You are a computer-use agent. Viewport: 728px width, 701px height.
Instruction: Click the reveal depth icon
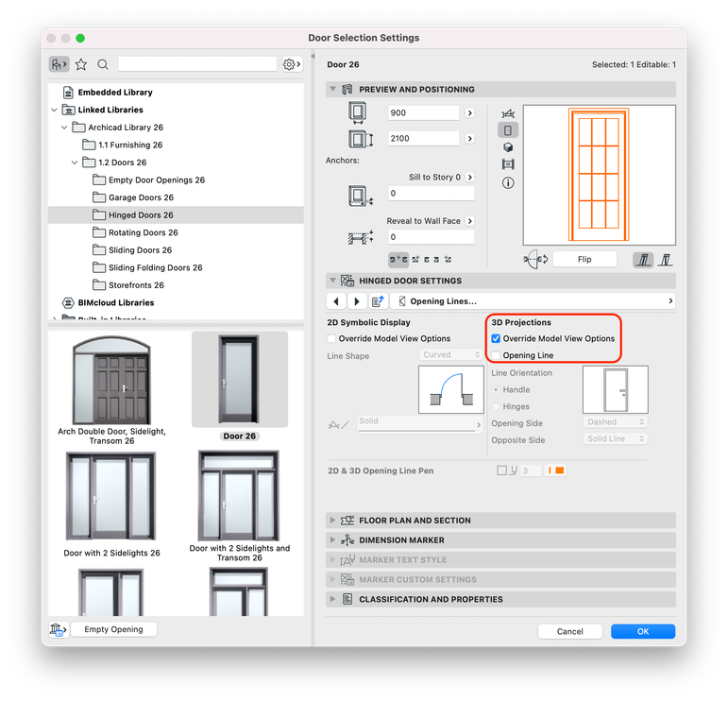point(361,237)
